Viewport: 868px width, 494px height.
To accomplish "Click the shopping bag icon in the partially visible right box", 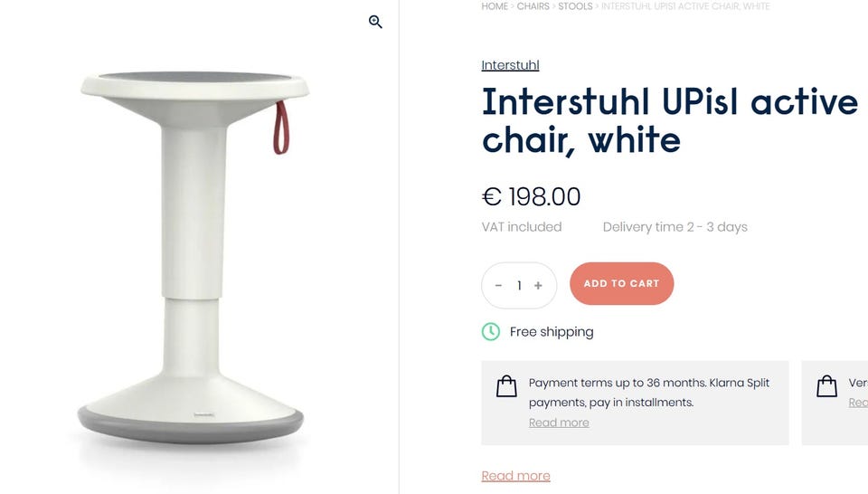I will [x=826, y=386].
